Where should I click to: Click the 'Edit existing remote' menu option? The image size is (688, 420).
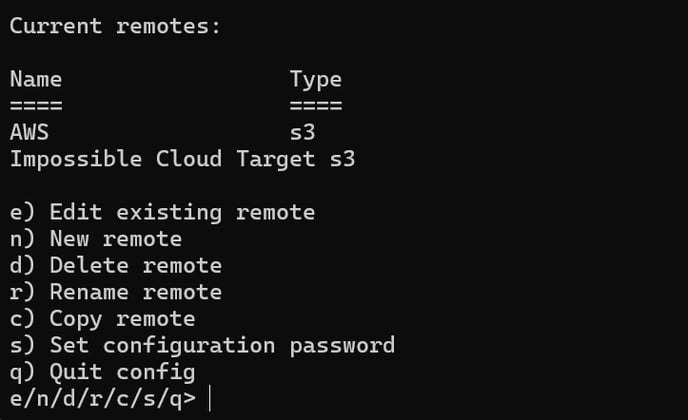(162, 212)
